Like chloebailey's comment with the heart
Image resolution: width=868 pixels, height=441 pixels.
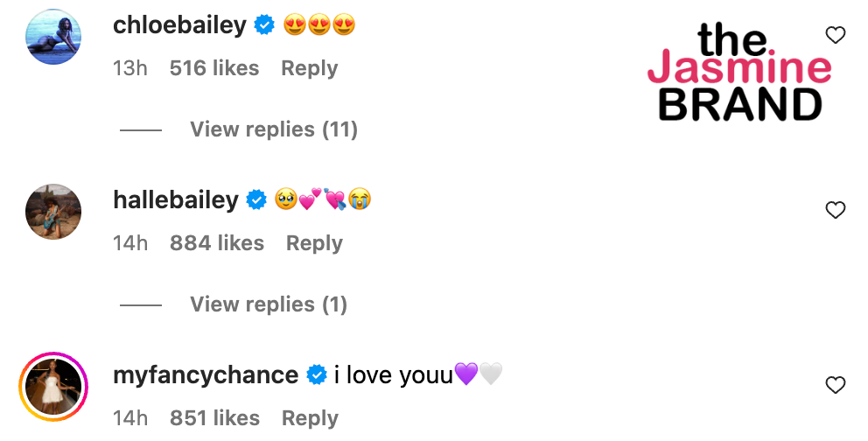(x=836, y=35)
